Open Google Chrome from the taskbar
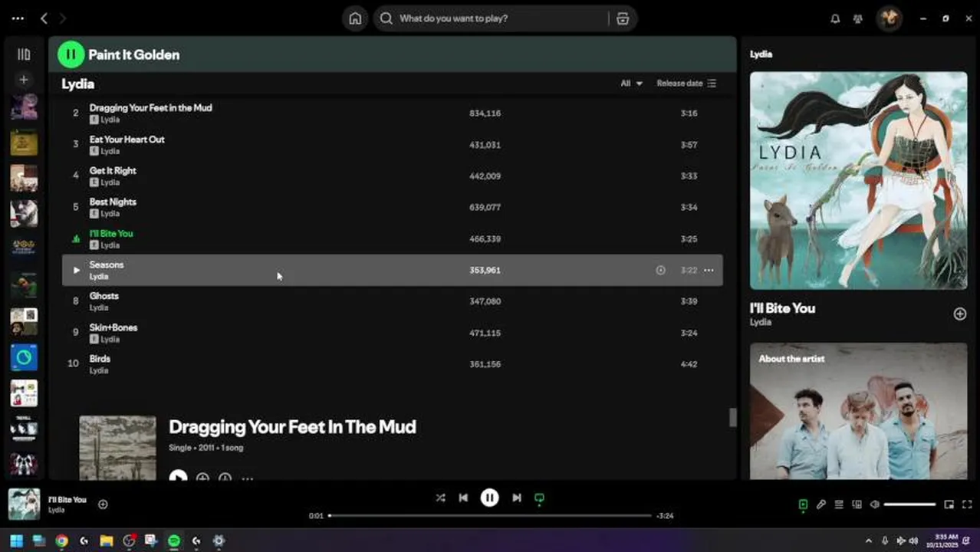The image size is (980, 552). click(x=61, y=540)
